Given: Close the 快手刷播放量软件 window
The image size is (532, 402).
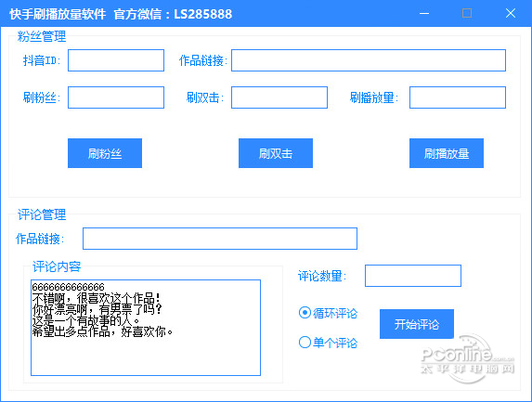Looking at the screenshot, I should pyautogui.click(x=511, y=14).
